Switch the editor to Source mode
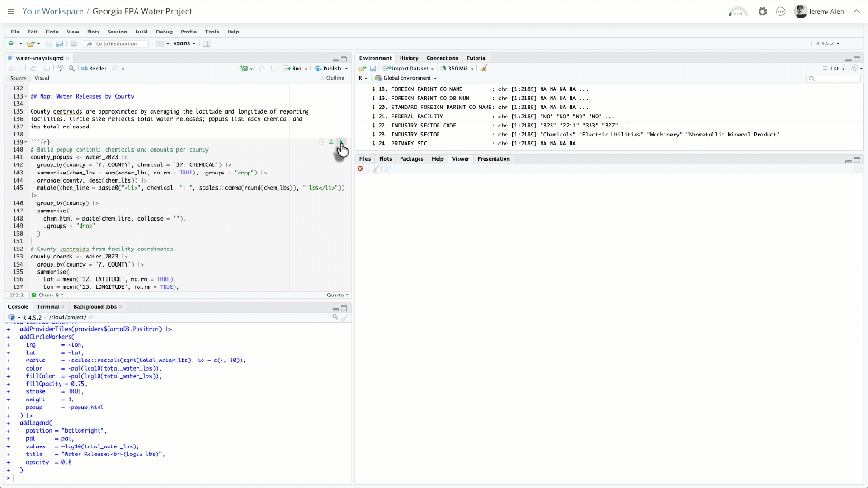Screen dimensions: 868x488 tap(18, 78)
